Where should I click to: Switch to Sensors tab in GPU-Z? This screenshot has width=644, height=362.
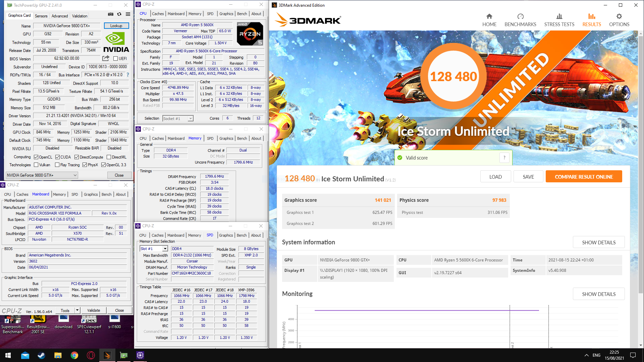pos(41,16)
